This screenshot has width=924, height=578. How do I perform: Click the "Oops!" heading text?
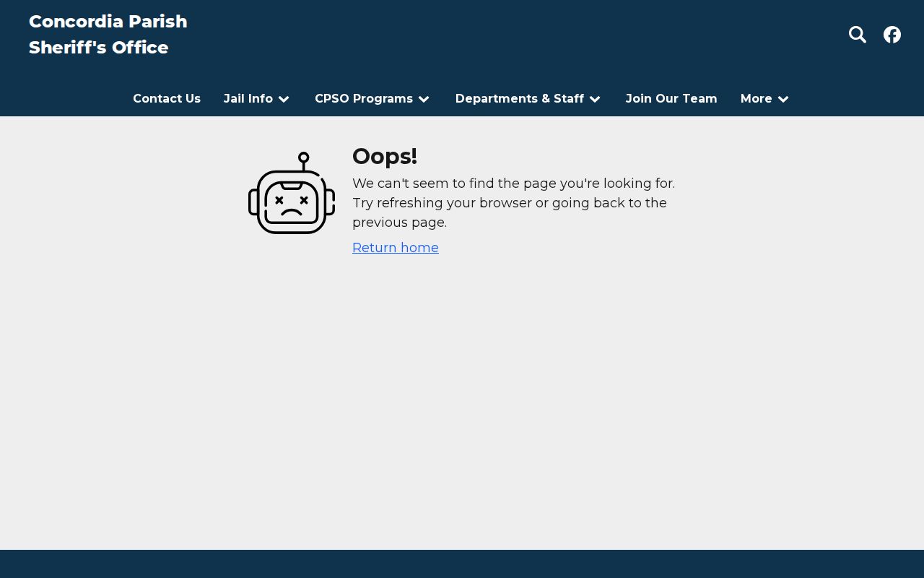click(x=385, y=156)
